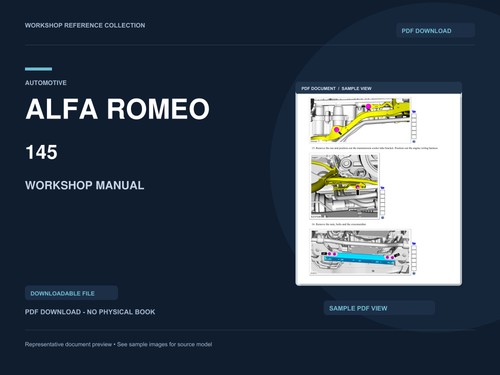The width and height of the screenshot is (500, 375).
Task: Click the DOWNLOADABLE FILE badge
Action: tap(71, 293)
